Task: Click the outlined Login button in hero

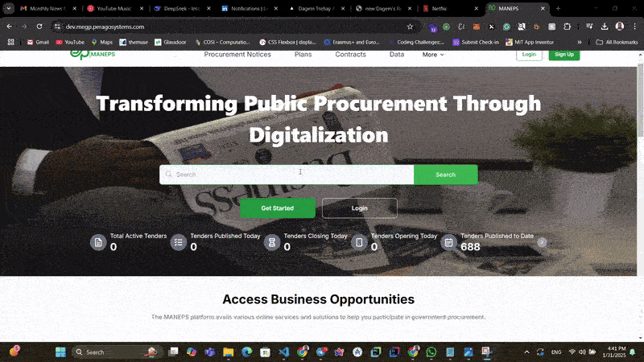Action: coord(359,208)
